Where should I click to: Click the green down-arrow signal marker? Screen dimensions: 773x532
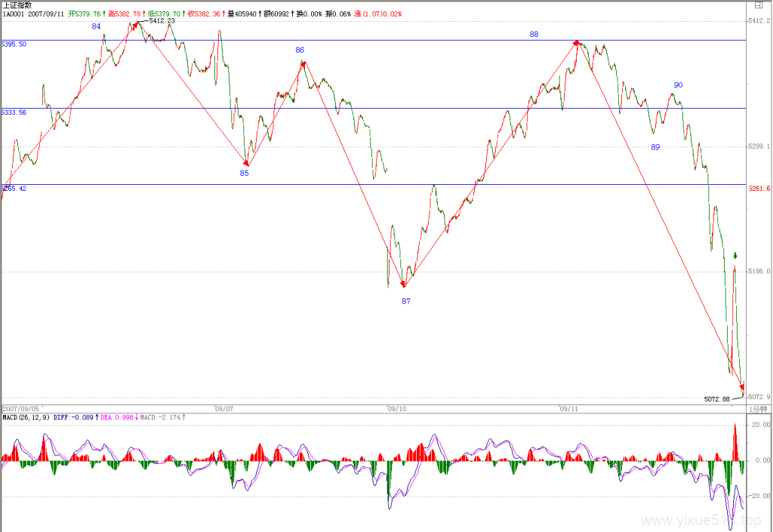pos(735,256)
